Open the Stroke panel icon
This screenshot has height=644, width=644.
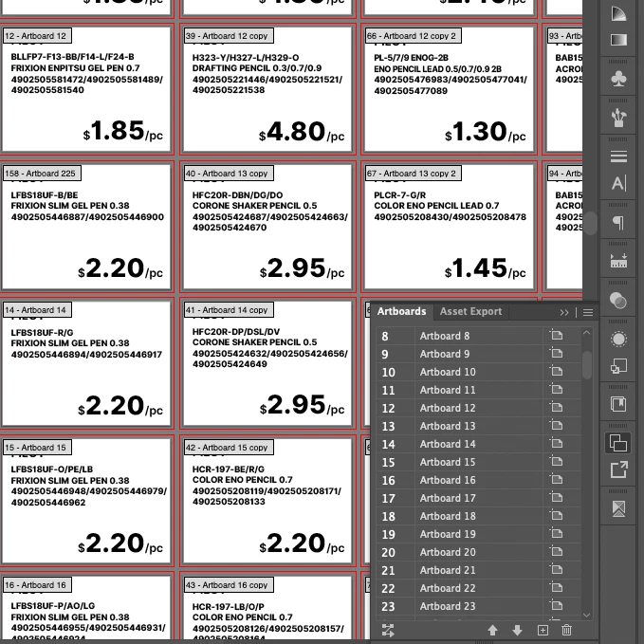pyautogui.click(x=618, y=156)
